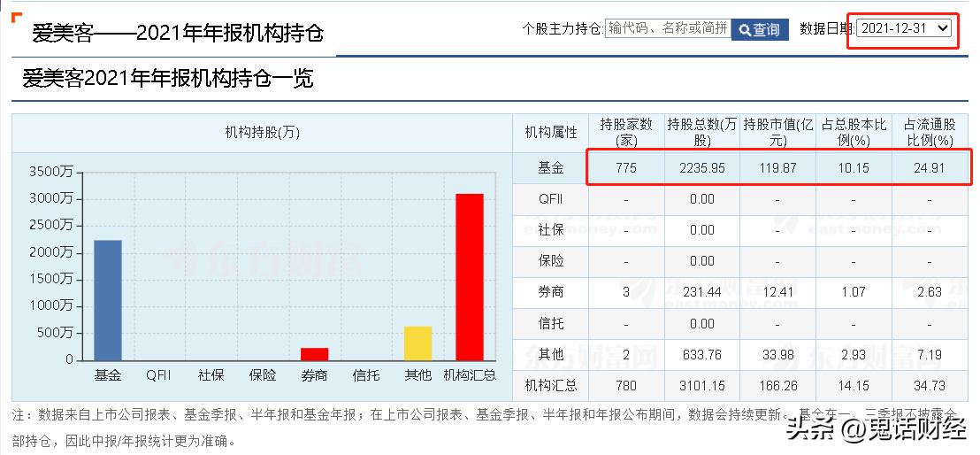Screen dimensions: 980x455
Task: Click the tall red 机构汇总 bar
Action: 470,277
